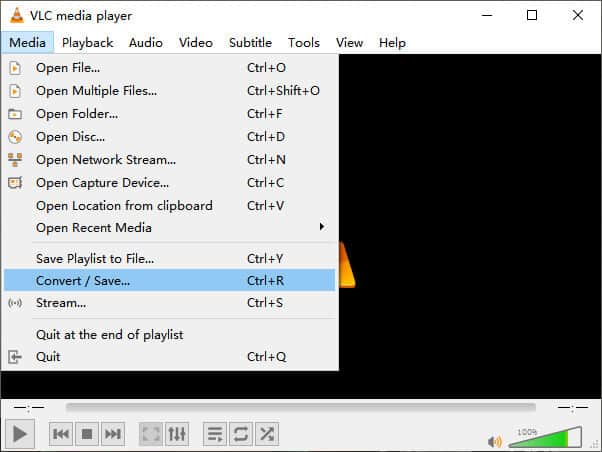Image resolution: width=602 pixels, height=452 pixels.
Task: Skip to next media track
Action: coord(113,434)
